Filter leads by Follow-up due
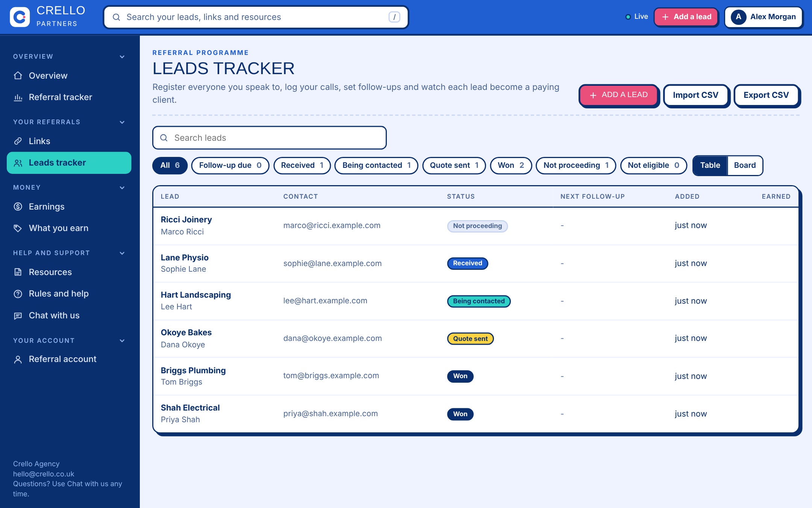 pyautogui.click(x=230, y=165)
